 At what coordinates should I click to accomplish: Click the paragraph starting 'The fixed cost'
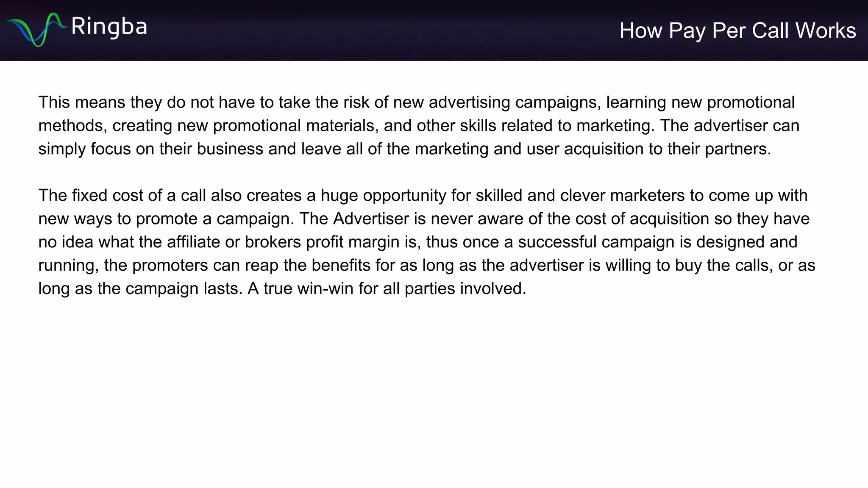[x=427, y=242]
